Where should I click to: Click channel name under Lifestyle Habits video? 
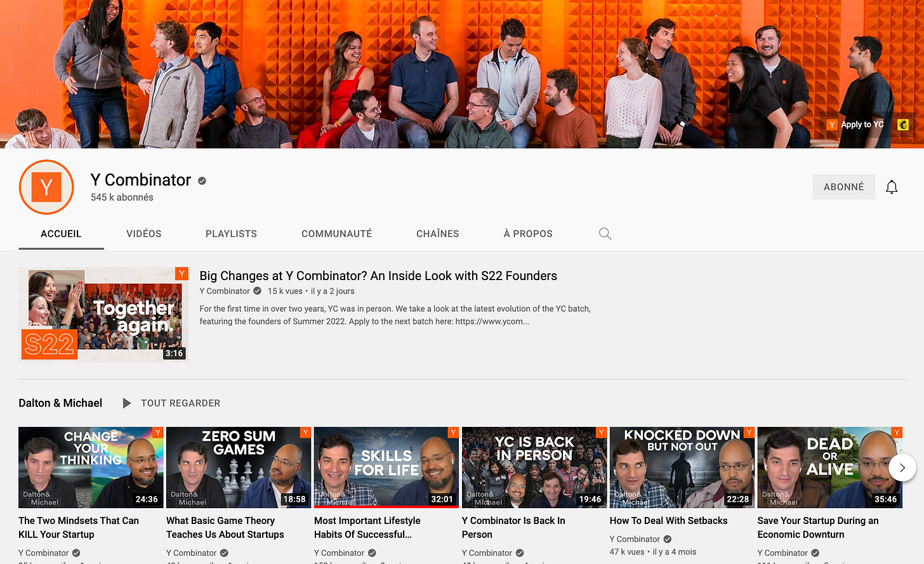pyautogui.click(x=339, y=553)
